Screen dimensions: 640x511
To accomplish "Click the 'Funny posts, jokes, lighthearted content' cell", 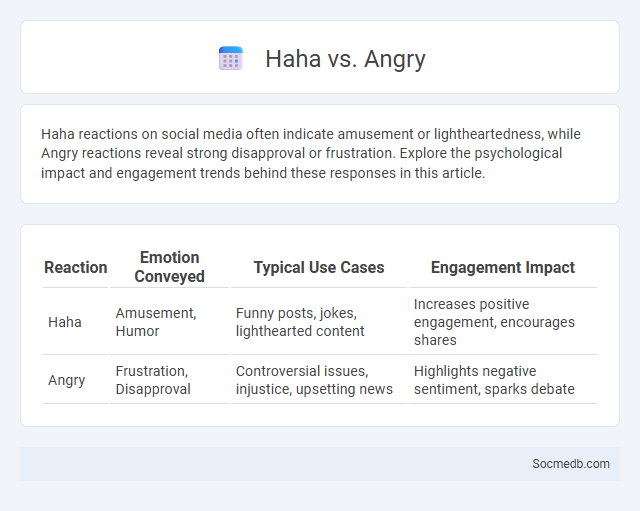I will [319, 322].
